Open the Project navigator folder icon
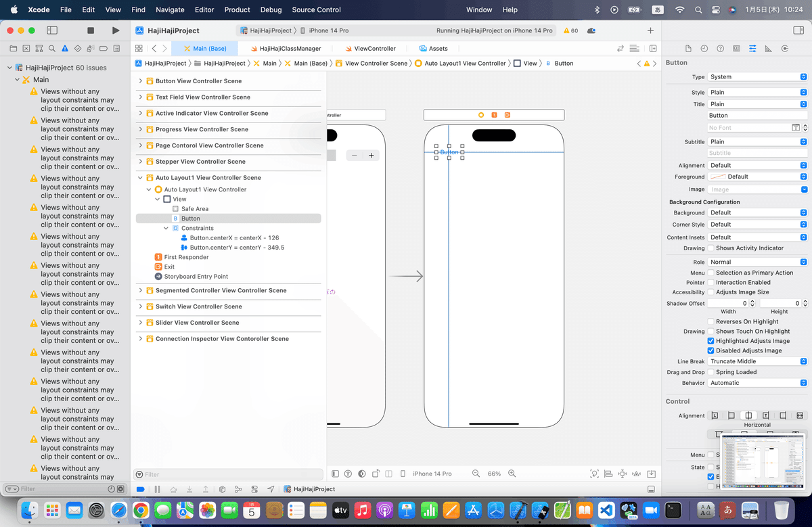This screenshot has height=527, width=812. coord(13,49)
